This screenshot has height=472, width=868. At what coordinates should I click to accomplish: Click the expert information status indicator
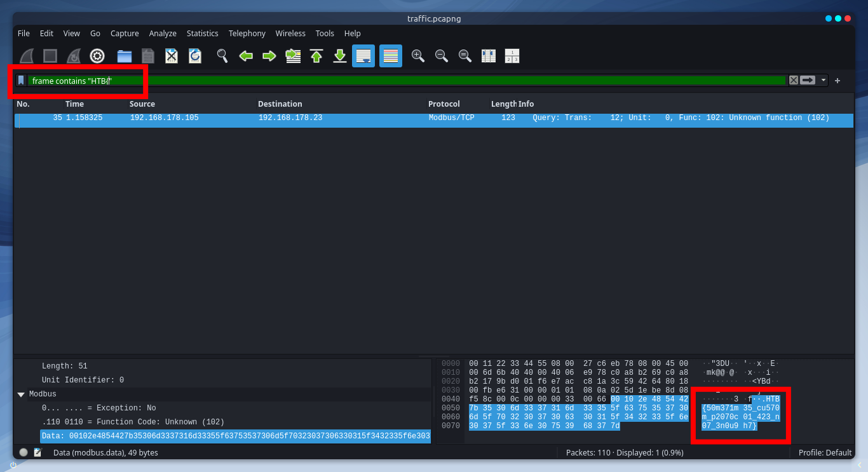coord(24,452)
